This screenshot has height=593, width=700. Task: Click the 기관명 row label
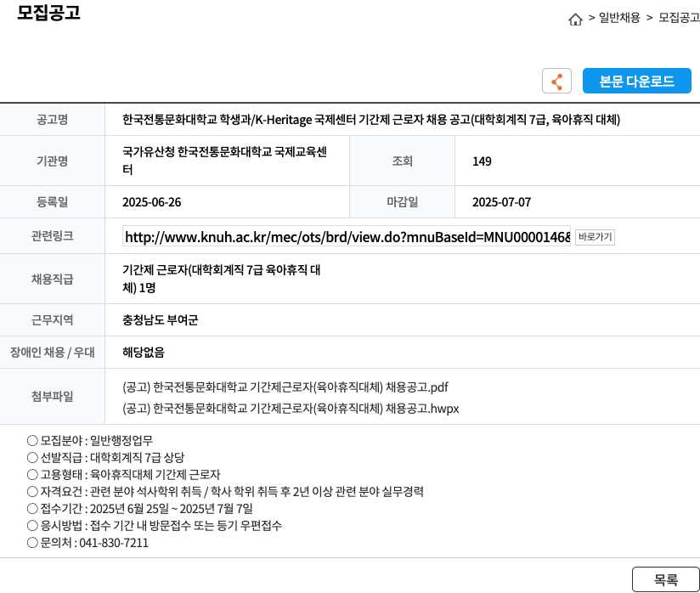52,161
